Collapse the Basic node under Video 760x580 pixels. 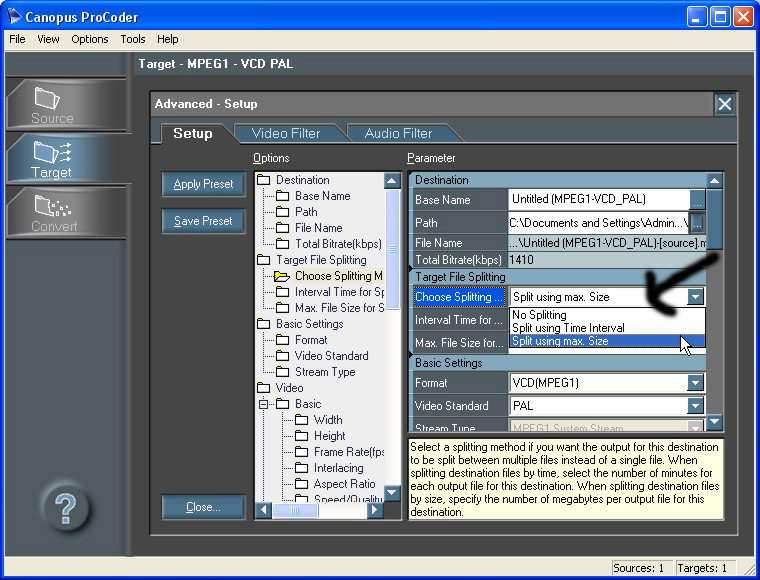coord(263,404)
